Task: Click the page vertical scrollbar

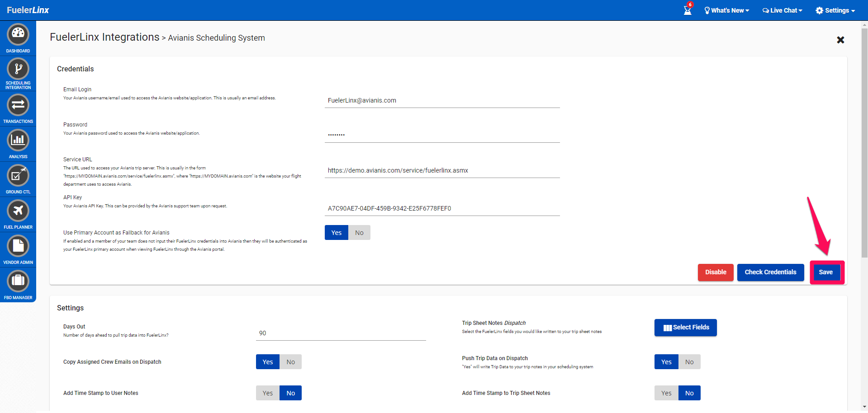Action: [x=864, y=142]
